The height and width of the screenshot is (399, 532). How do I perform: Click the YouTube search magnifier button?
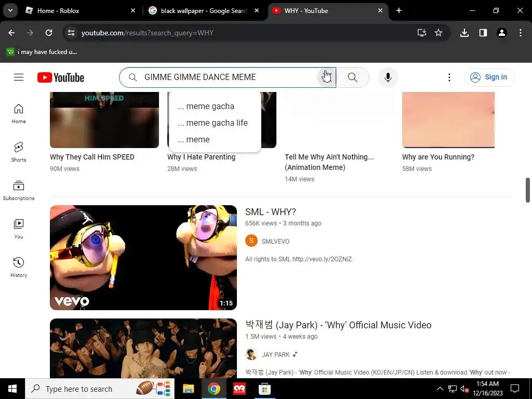(353, 77)
